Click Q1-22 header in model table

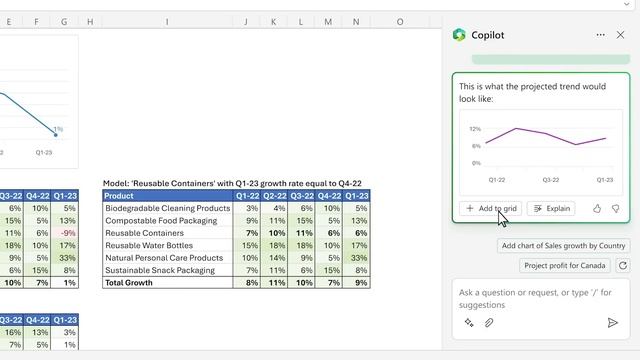tap(247, 196)
